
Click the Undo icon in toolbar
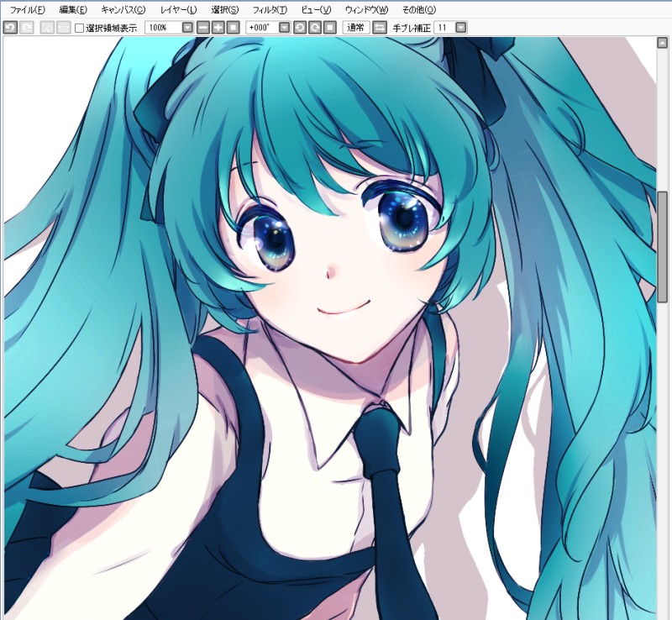pos(10,28)
